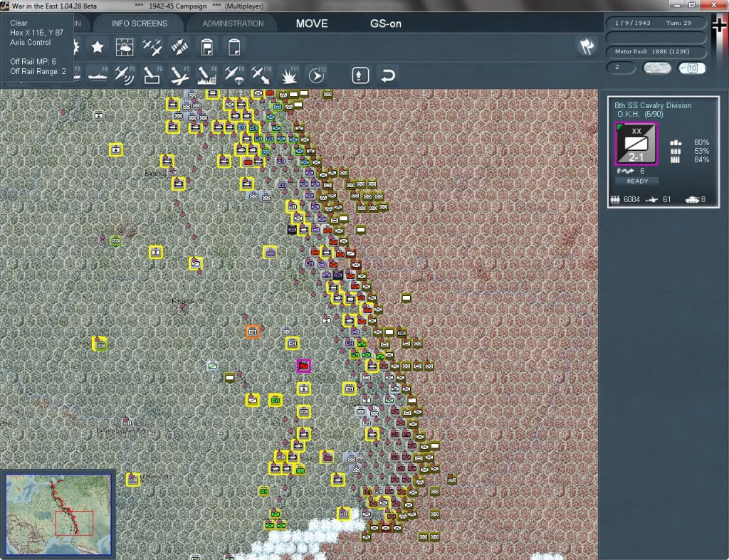
Task: Select the orange-highlighted HQ unit on map
Action: pos(253,332)
